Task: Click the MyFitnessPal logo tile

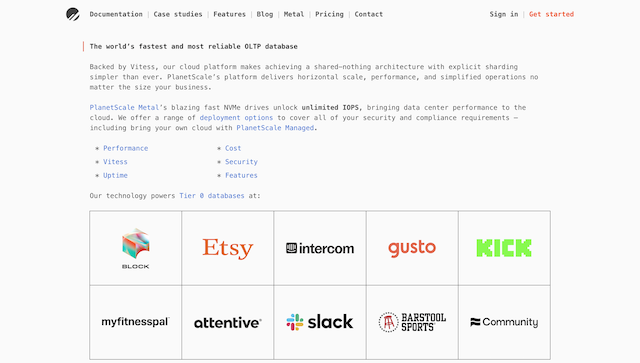Action: tap(136, 322)
